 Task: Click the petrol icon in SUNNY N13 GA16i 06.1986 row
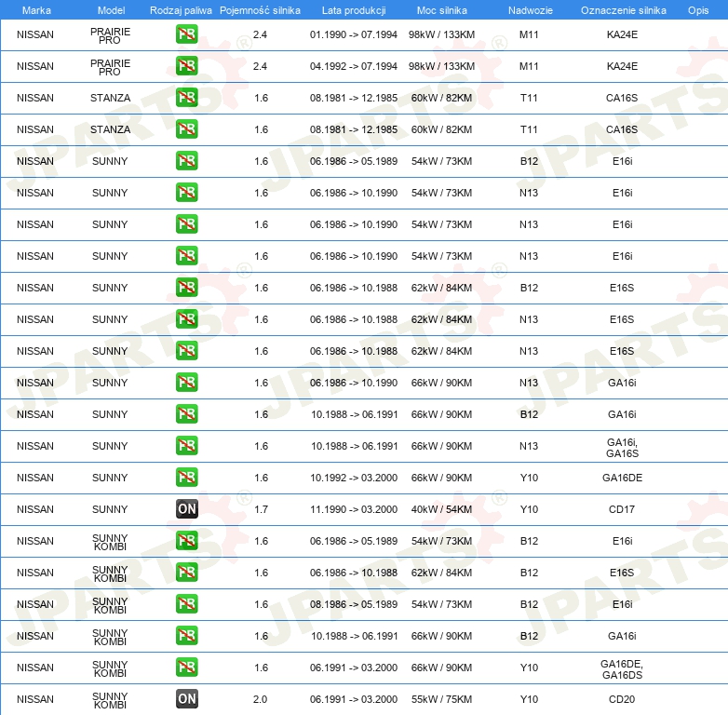point(186,383)
